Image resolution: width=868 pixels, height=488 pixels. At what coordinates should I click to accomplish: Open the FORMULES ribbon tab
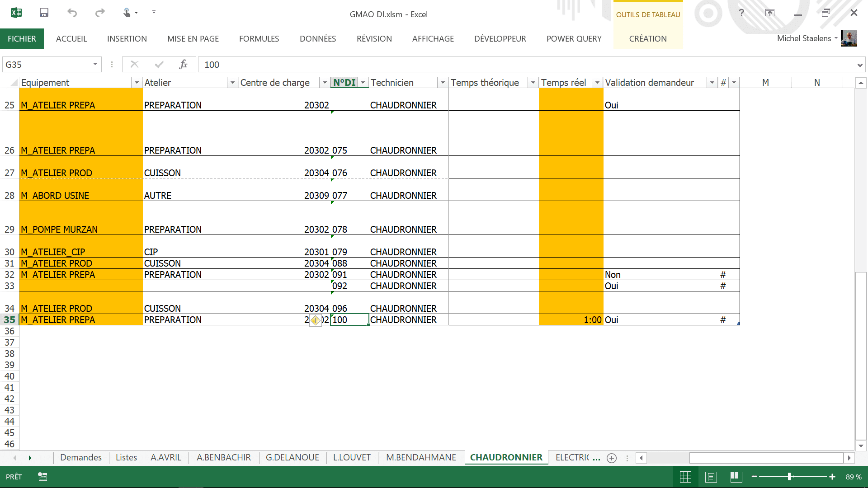pyautogui.click(x=259, y=39)
